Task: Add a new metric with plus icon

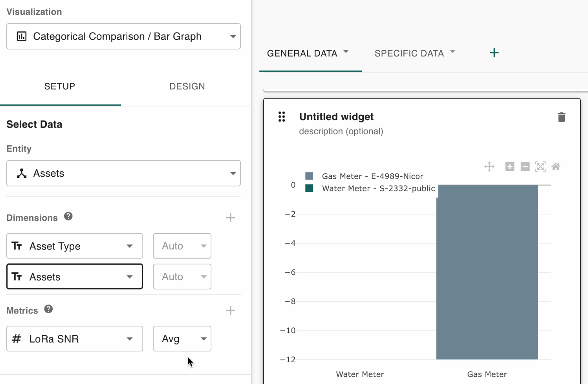Action: click(230, 310)
